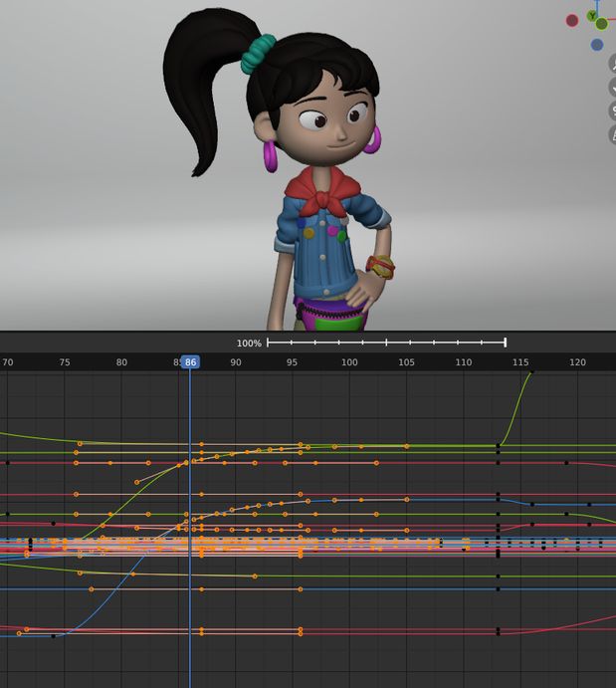This screenshot has height=688, width=616.
Task: Jump to frame 80 on the ruler
Action: tap(121, 362)
